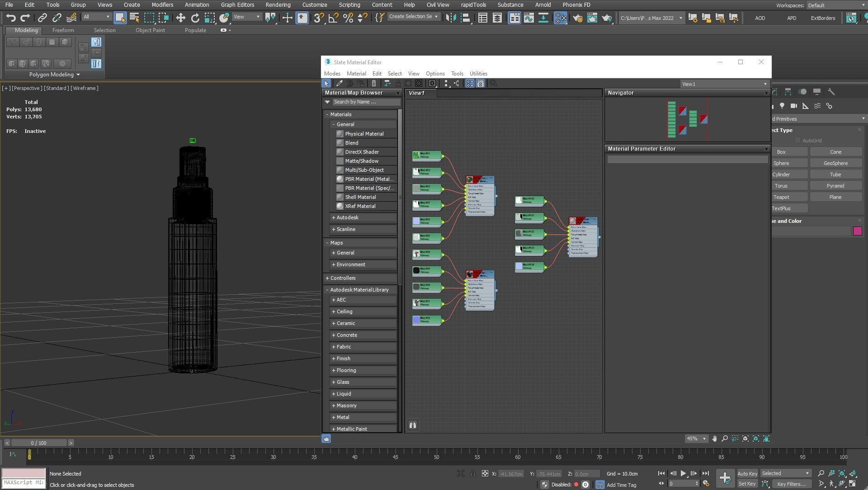Viewport: 868px width, 490px height.
Task: Collapse the Materials group
Action: point(327,114)
